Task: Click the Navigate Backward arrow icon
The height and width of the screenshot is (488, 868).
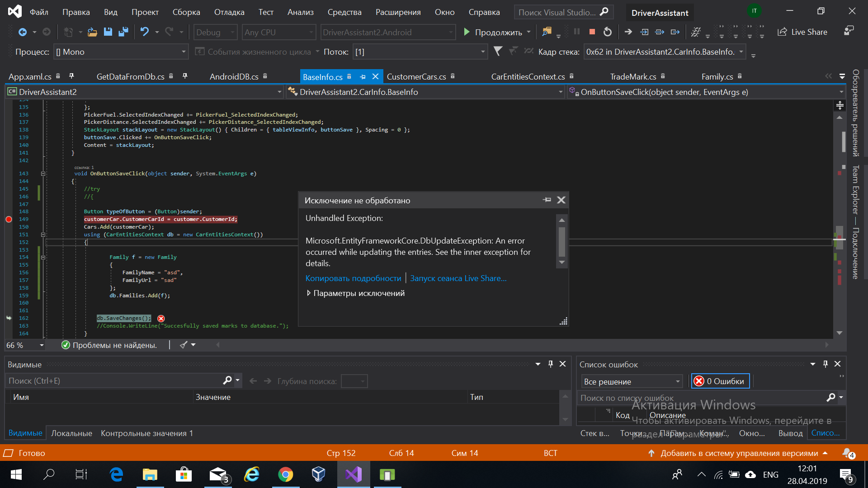Action: point(22,32)
